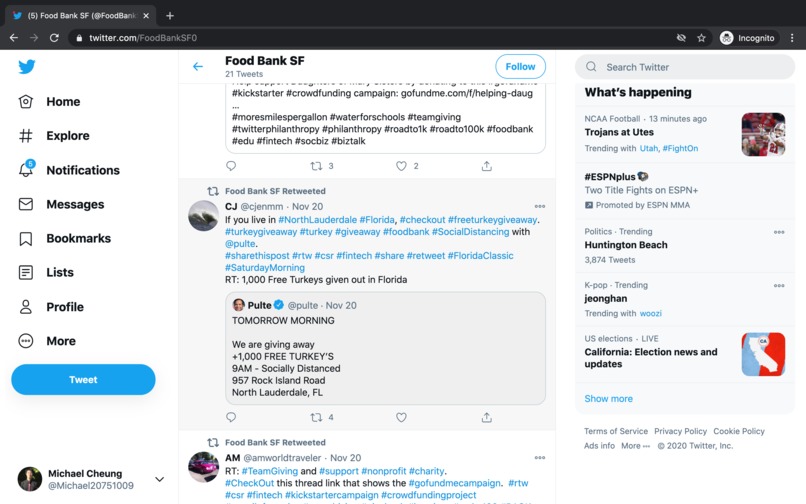The width and height of the screenshot is (806, 504).
Task: Click the Incognito profile indicator
Action: [747, 38]
